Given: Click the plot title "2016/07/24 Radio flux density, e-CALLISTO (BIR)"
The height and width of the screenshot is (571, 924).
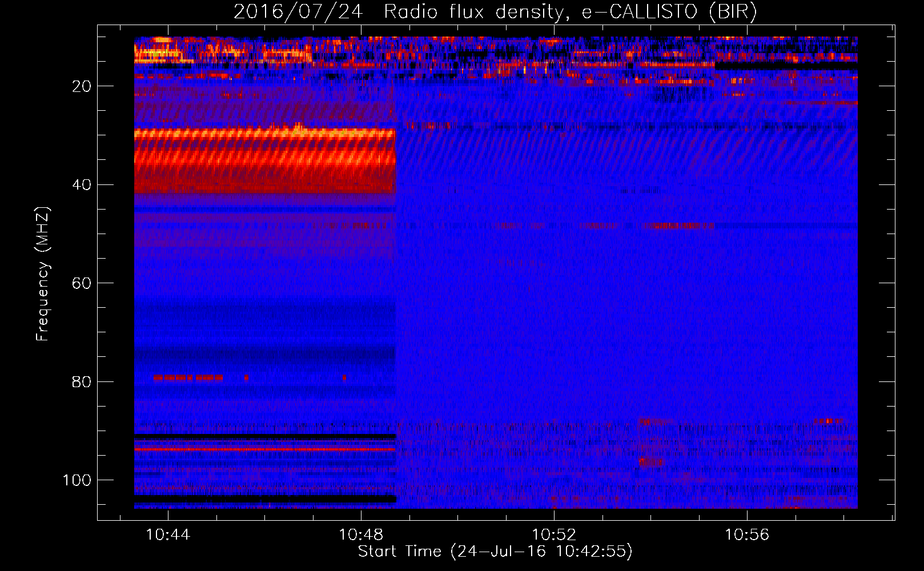Looking at the screenshot, I should [x=495, y=11].
